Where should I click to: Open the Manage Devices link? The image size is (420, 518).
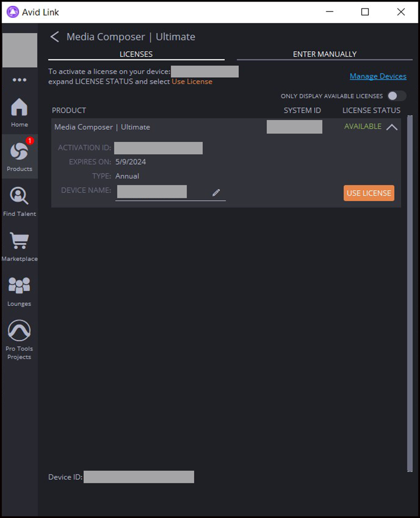tap(378, 76)
